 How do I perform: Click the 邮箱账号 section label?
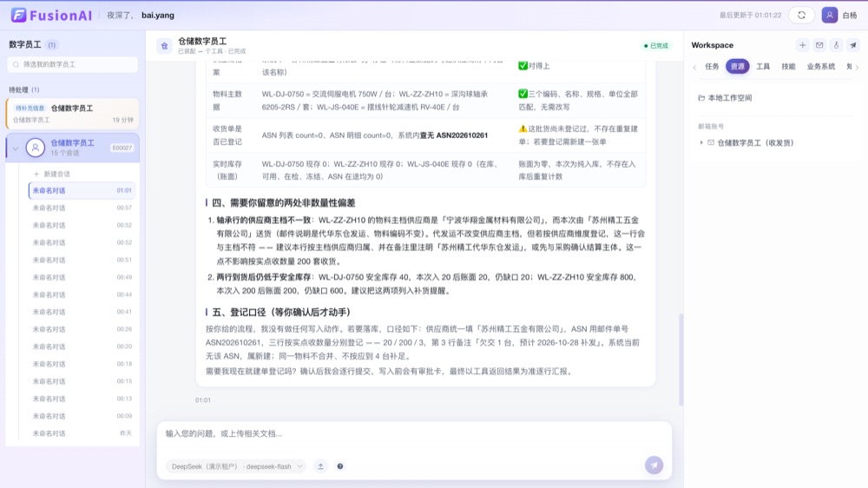pyautogui.click(x=711, y=126)
